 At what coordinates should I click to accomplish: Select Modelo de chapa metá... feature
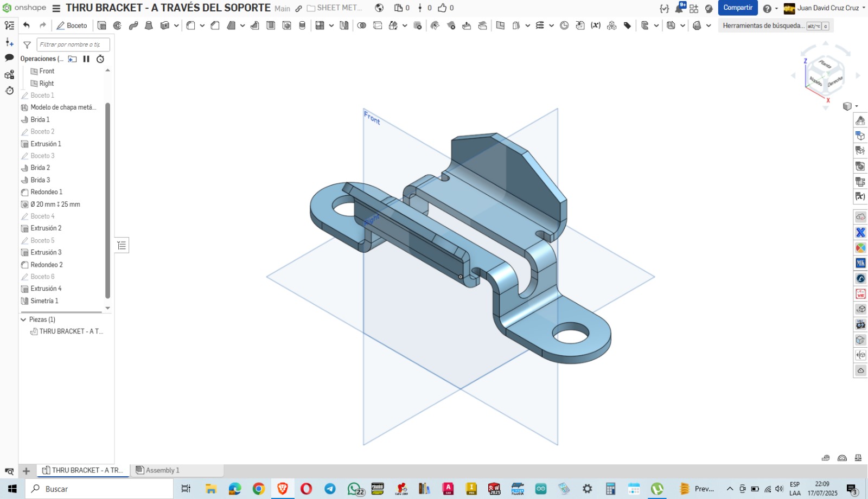tap(63, 107)
